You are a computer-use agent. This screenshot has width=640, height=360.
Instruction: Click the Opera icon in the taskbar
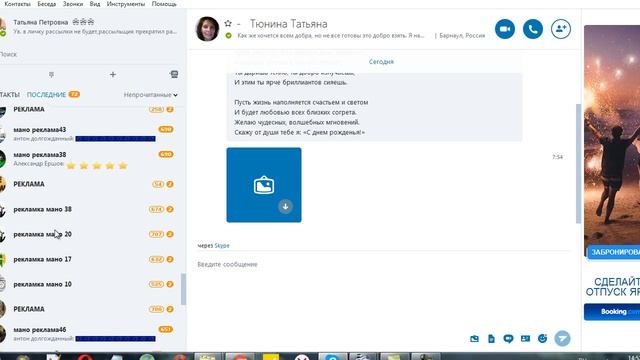tap(85, 358)
